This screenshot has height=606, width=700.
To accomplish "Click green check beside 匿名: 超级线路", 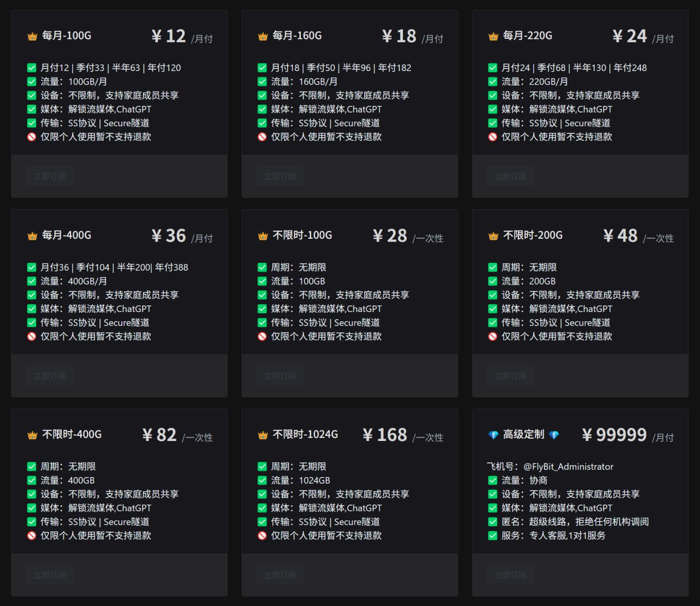I will 493,521.
